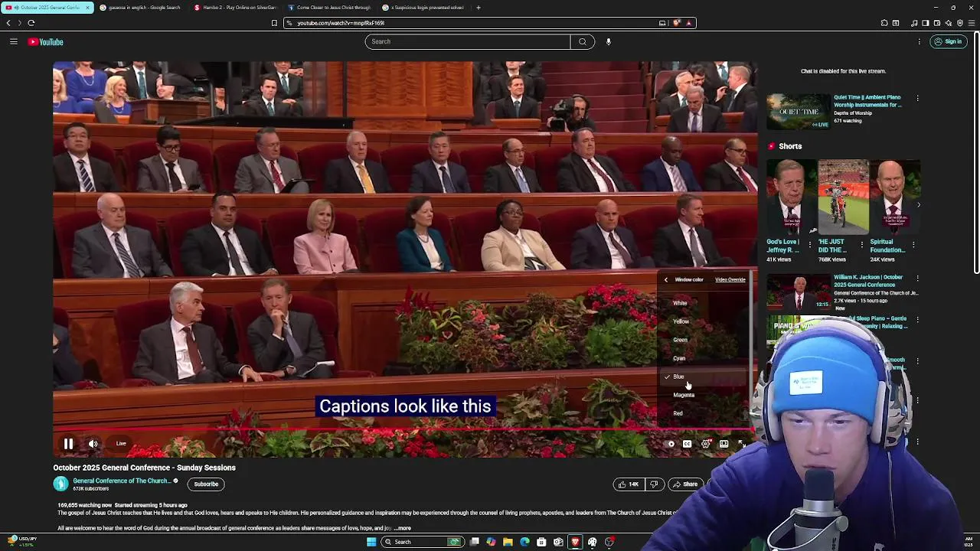Select White window color
The image size is (980, 551).
click(704, 303)
